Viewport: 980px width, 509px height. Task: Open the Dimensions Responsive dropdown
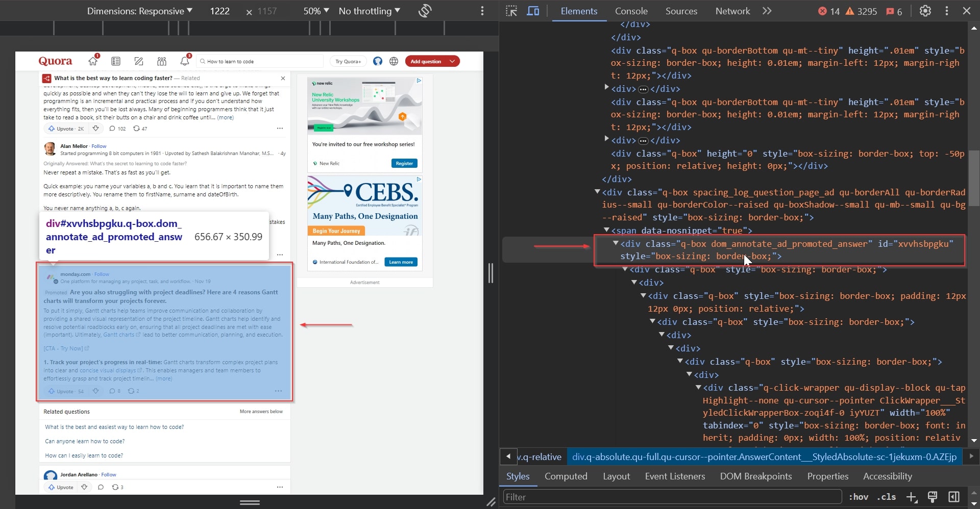pyautogui.click(x=138, y=10)
